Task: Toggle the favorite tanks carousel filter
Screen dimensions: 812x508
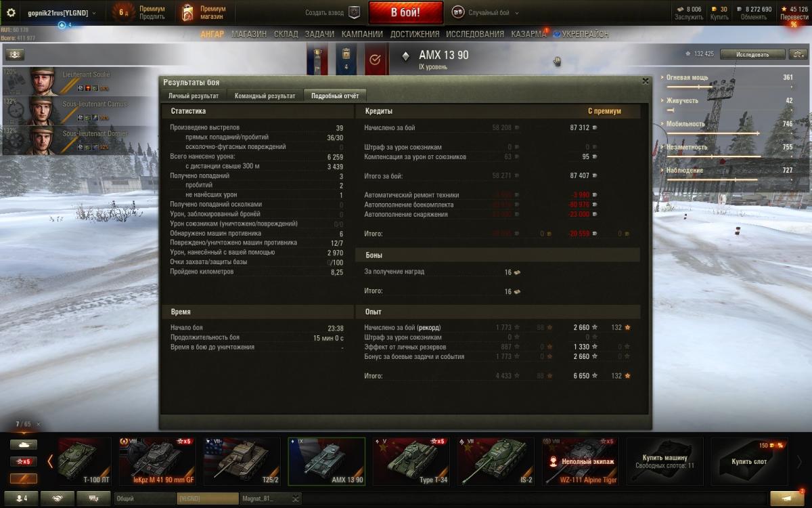Action: 23,478
